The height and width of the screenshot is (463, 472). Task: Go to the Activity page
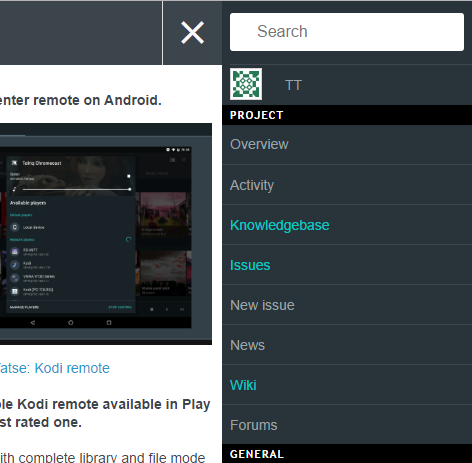point(347,185)
